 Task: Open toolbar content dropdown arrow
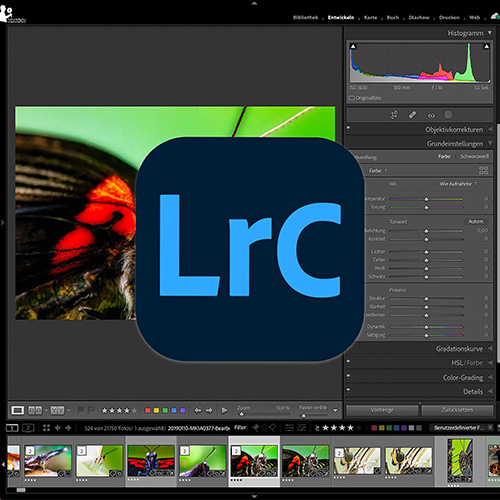pyautogui.click(x=335, y=411)
